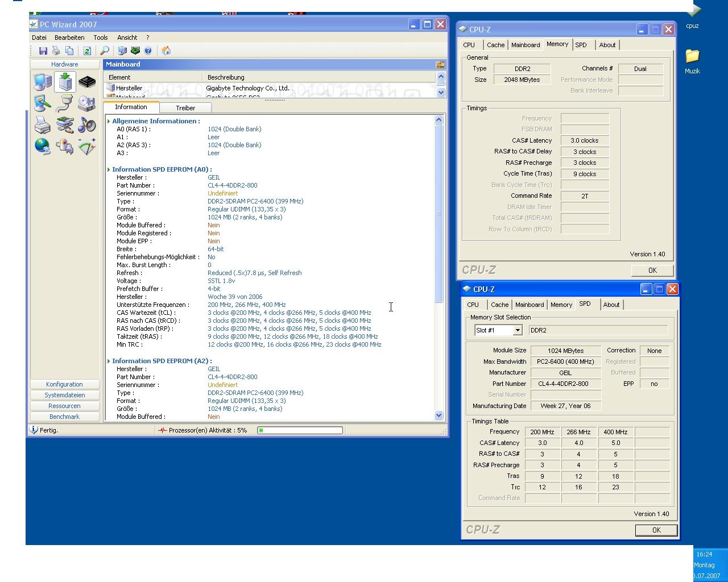
Task: Click the Prozessor Aktivität progress bar
Action: coord(300,430)
